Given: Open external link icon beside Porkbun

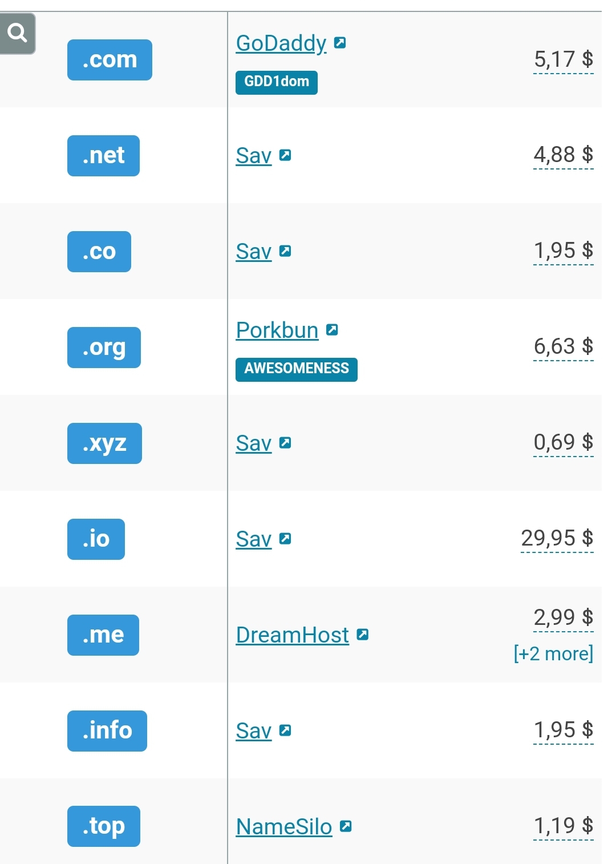Looking at the screenshot, I should pos(332,330).
